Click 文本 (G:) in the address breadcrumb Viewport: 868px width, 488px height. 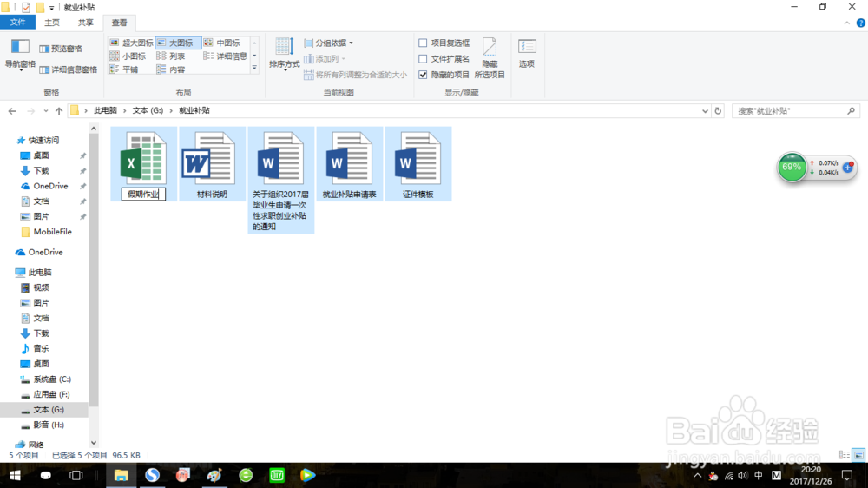point(148,110)
